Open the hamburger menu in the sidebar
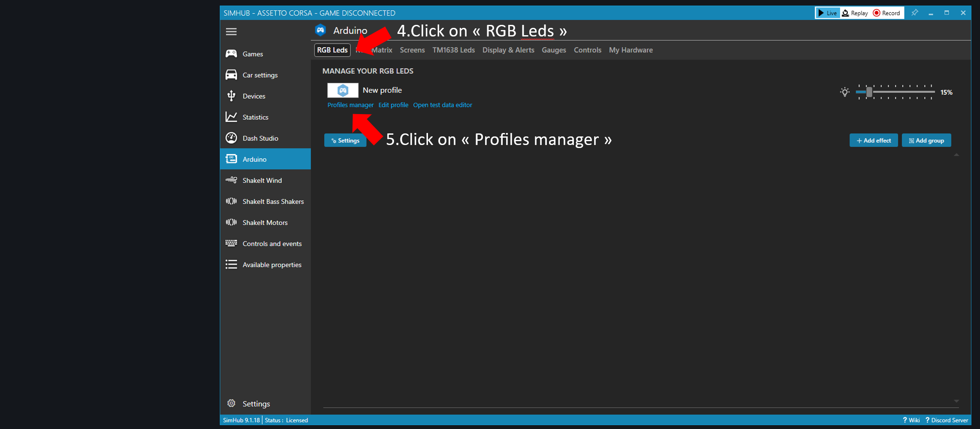The height and width of the screenshot is (429, 980). [x=231, y=31]
